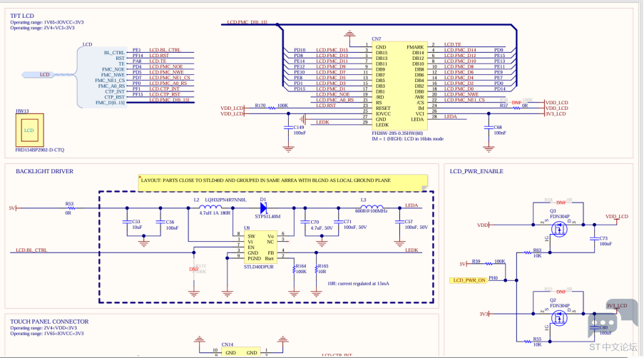644x358 pixels.
Task: Click the HW13 LCD hardware symbol
Action: [29, 130]
